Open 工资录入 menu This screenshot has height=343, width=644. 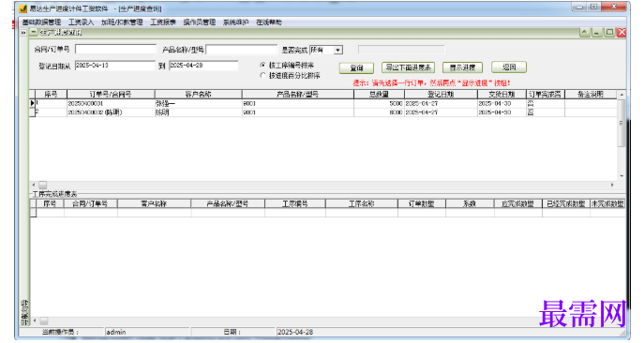tap(81, 22)
